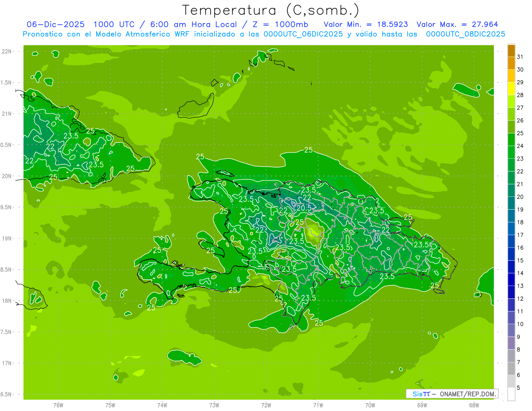Pick the dark blue legend swatch near 13
The width and height of the screenshot is (532, 411).
[511, 279]
